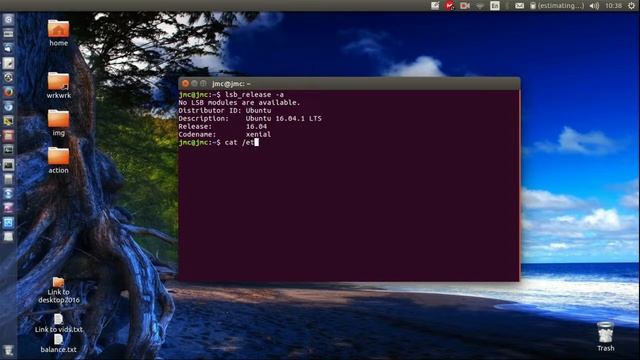Click the notepad indicator in the top panel

click(435, 6)
